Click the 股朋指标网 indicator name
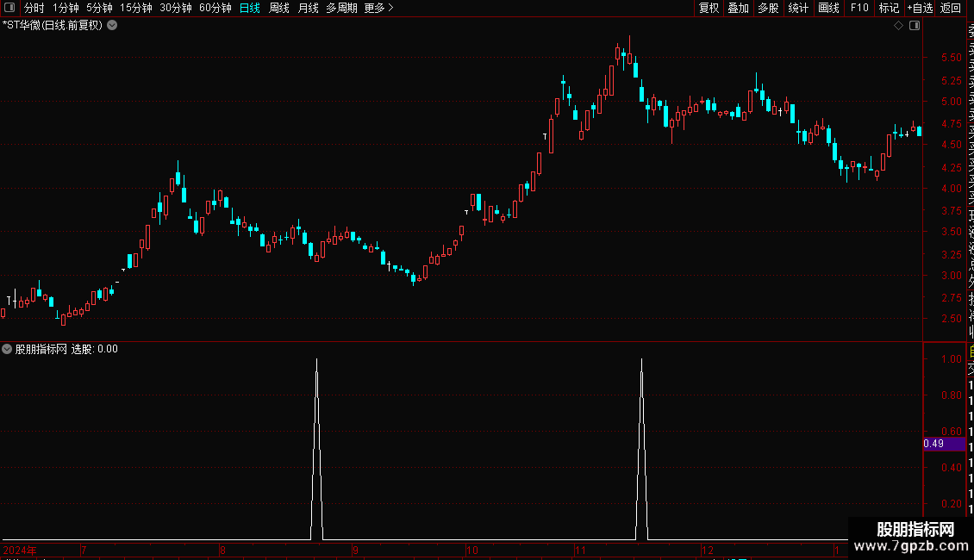The image size is (974, 560). click(x=41, y=349)
